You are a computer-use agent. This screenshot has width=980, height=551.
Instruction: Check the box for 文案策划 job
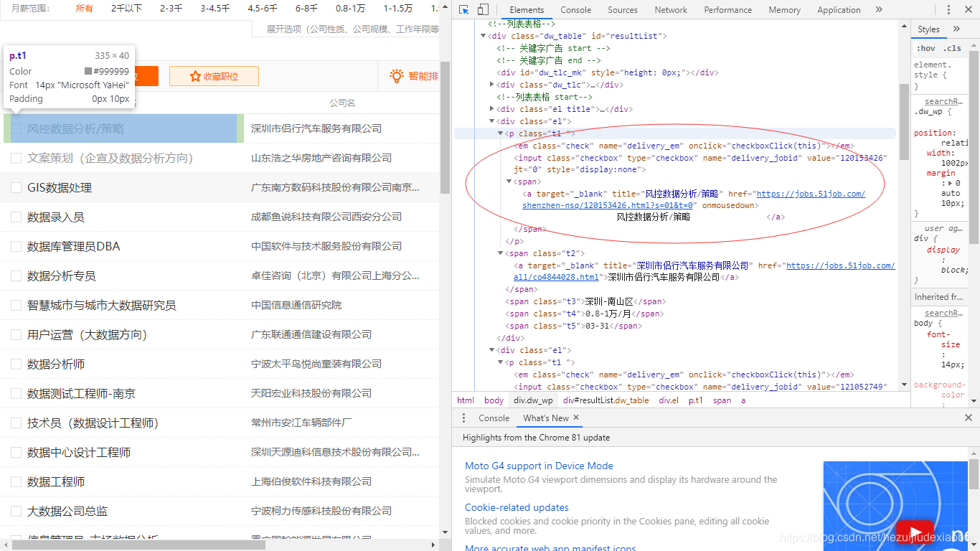16,158
